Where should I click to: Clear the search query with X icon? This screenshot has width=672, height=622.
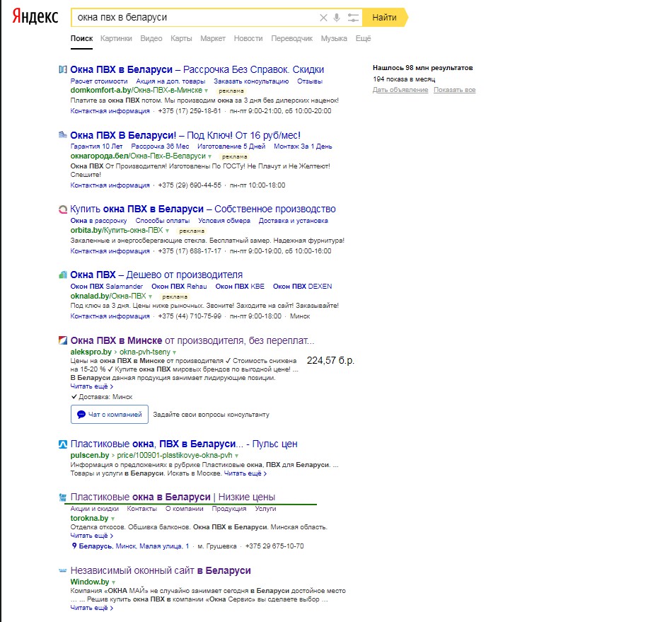(323, 18)
